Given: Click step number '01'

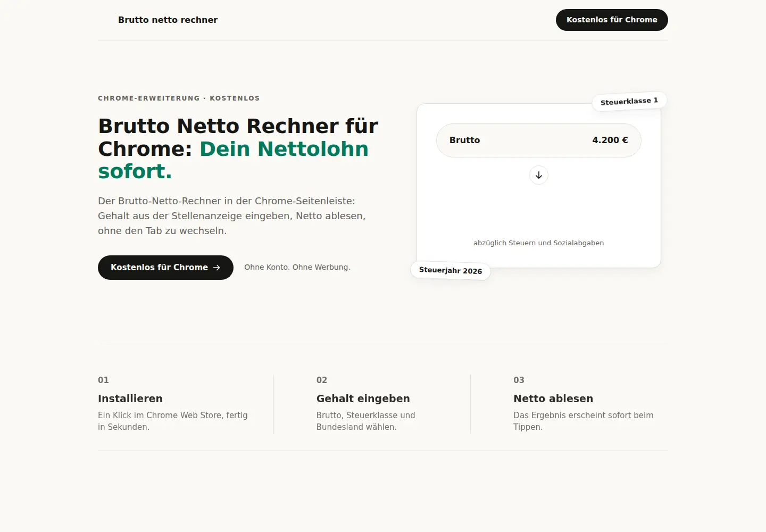Looking at the screenshot, I should (103, 380).
